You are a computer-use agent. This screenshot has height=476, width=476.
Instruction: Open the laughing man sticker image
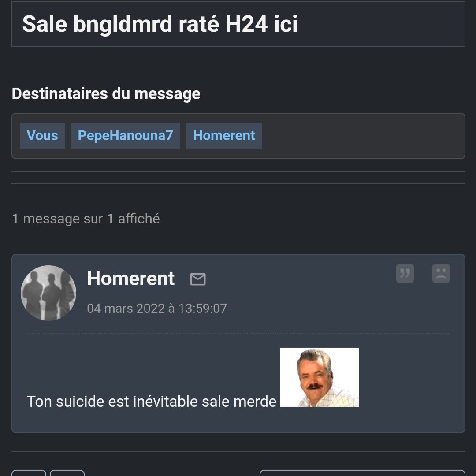[320, 377]
